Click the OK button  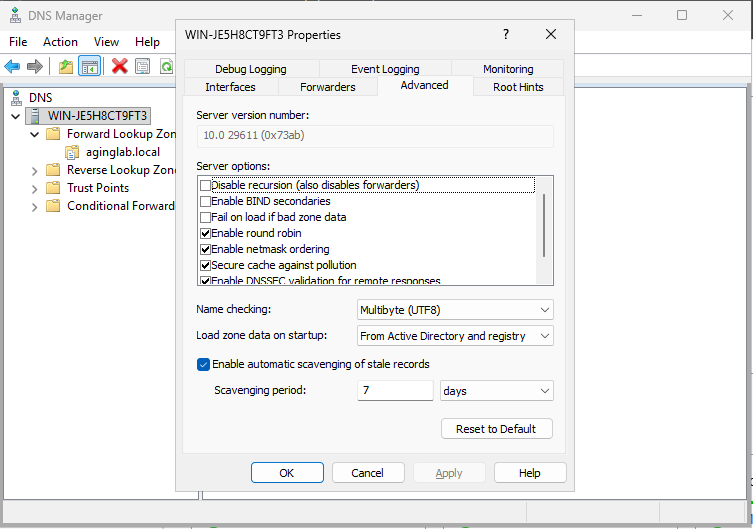point(287,473)
